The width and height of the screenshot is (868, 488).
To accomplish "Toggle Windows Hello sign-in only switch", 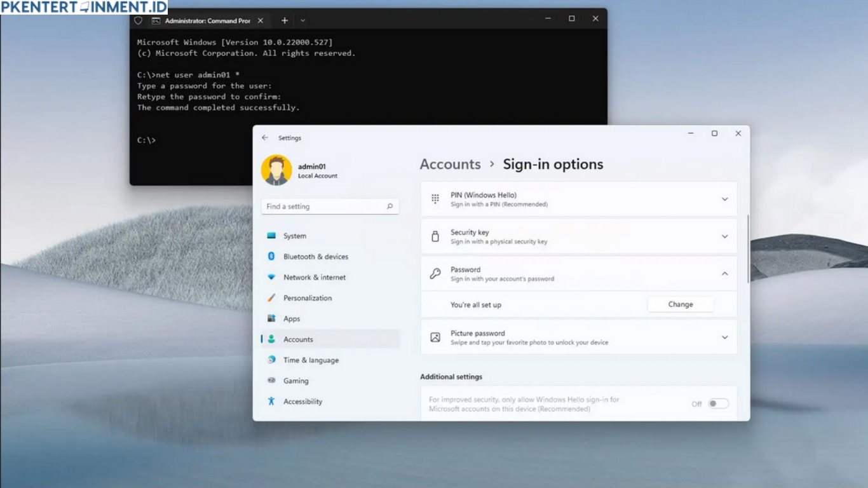I will tap(719, 403).
